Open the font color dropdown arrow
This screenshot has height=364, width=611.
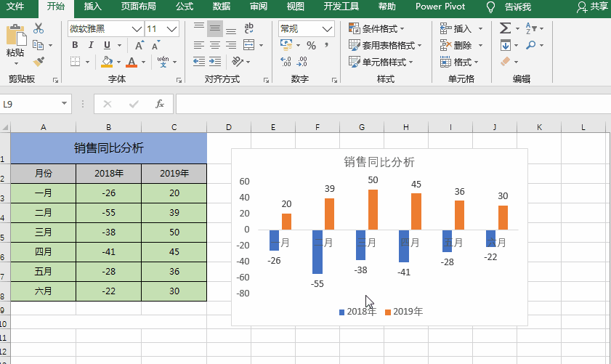(143, 62)
